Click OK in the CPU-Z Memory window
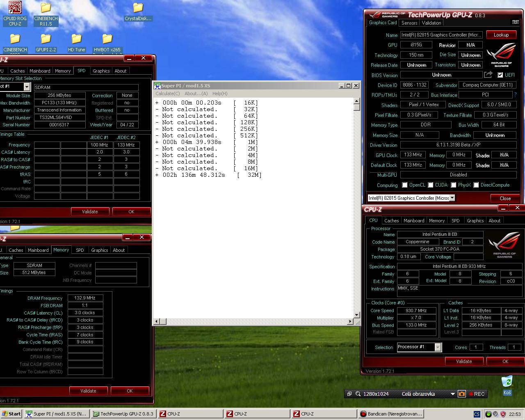The image size is (525, 420). click(x=130, y=391)
